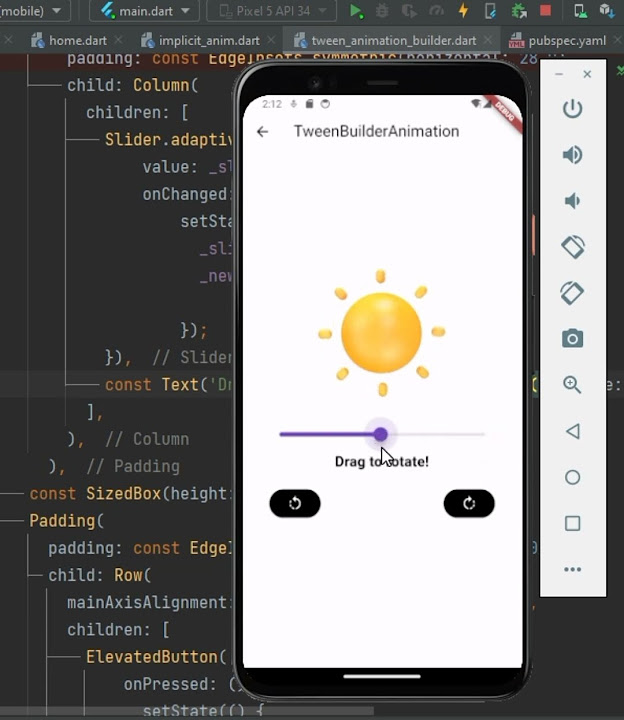The height and width of the screenshot is (720, 624).
Task: Tap the black rotate-left button in the app
Action: (295, 503)
